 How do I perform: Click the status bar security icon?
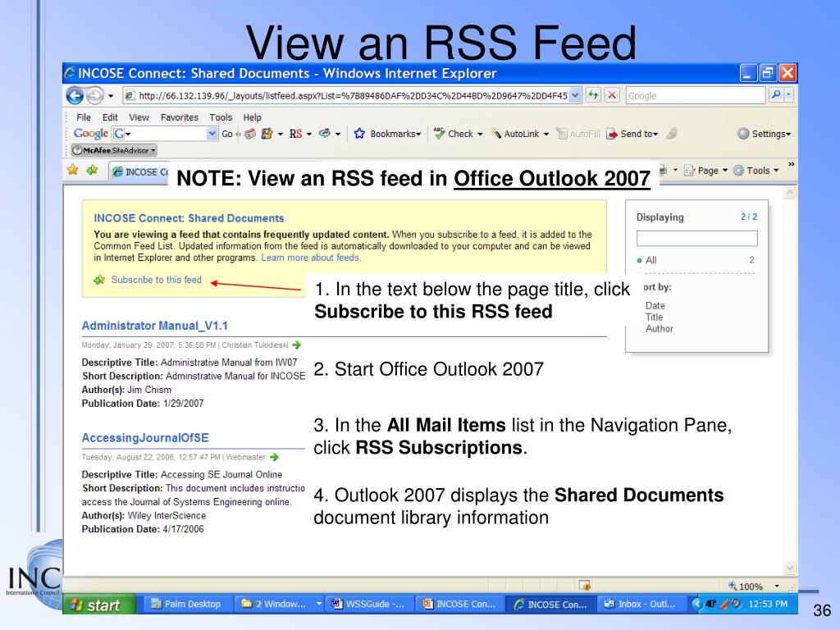(584, 586)
